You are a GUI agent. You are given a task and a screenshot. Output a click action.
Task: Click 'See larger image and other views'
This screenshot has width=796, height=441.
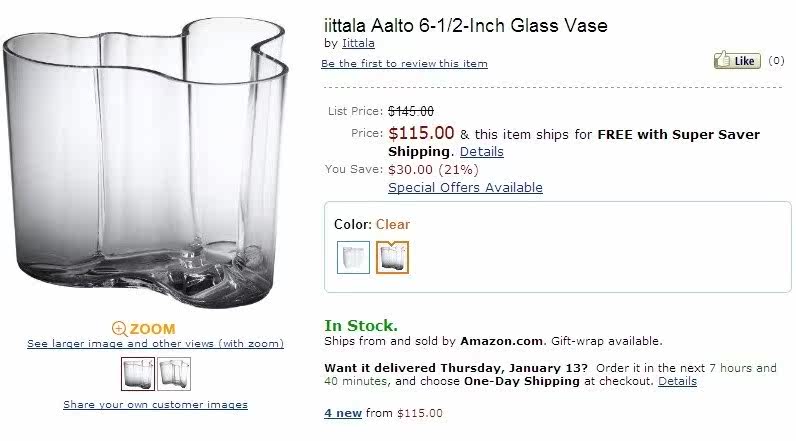155,344
